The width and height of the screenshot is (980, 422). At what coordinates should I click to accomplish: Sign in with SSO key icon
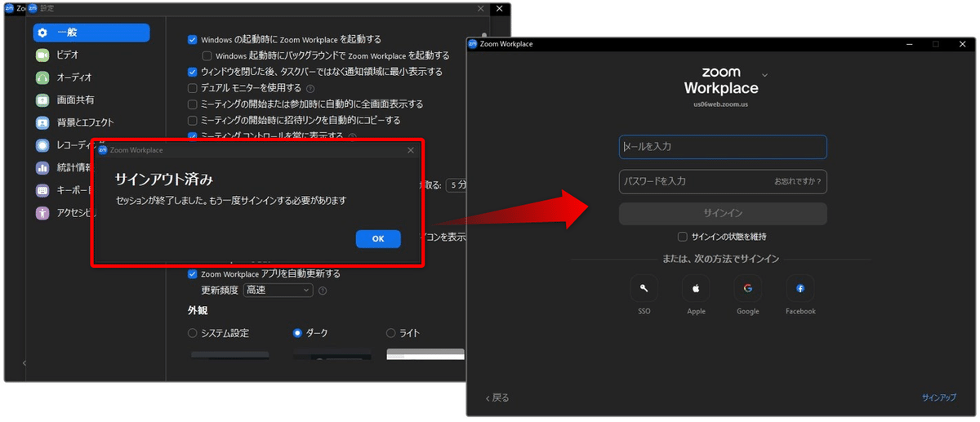pos(644,288)
